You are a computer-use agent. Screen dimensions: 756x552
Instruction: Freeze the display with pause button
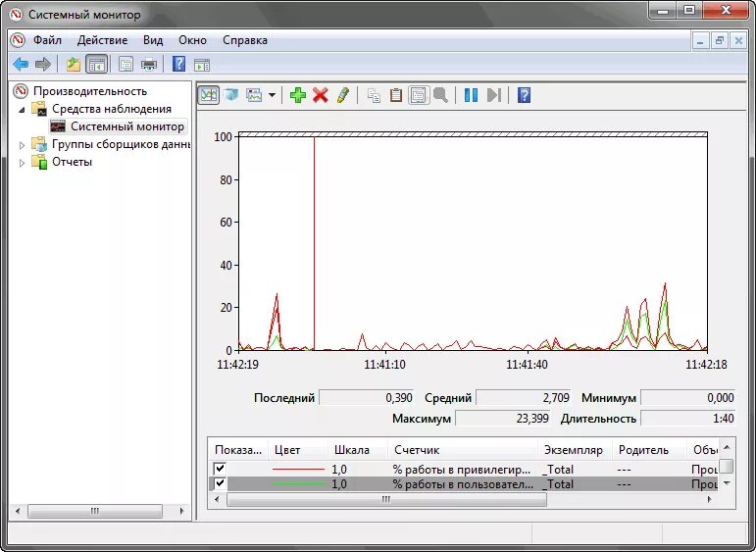click(471, 95)
